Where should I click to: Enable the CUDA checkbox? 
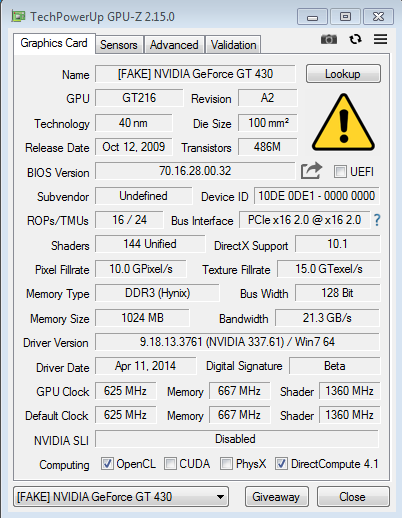(170, 464)
